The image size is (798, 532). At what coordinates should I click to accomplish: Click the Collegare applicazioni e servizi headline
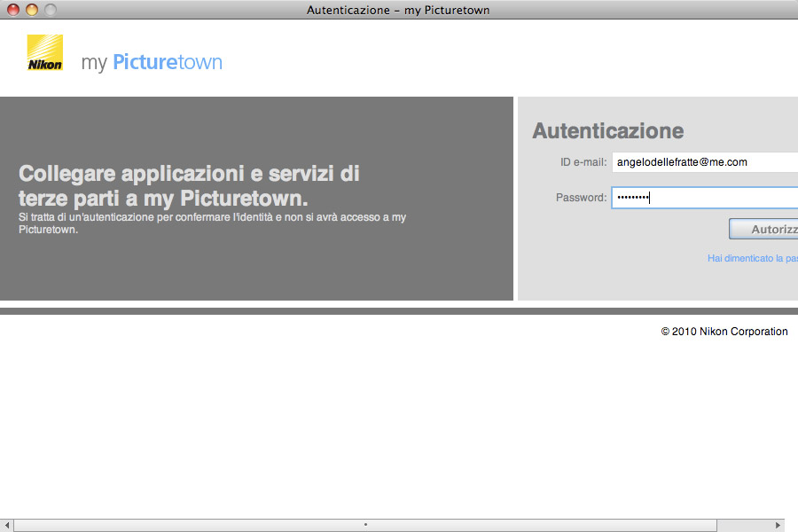click(x=189, y=186)
